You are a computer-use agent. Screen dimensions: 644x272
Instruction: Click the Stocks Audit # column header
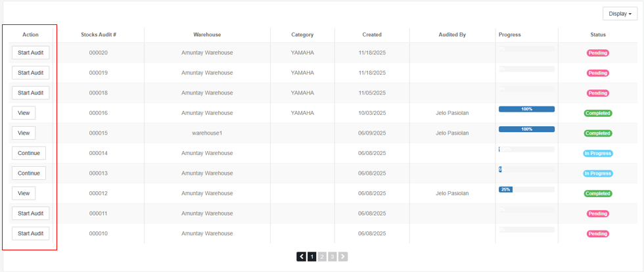[x=99, y=35]
